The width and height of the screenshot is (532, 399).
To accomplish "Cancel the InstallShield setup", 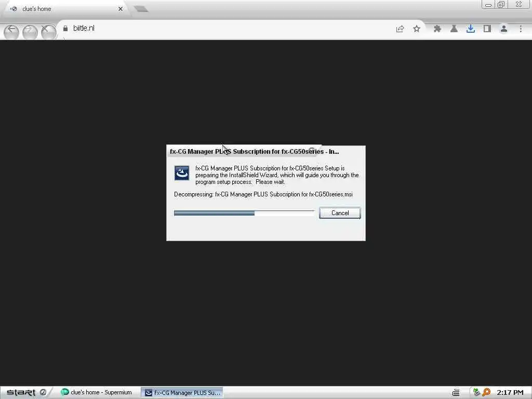I will coord(340,212).
